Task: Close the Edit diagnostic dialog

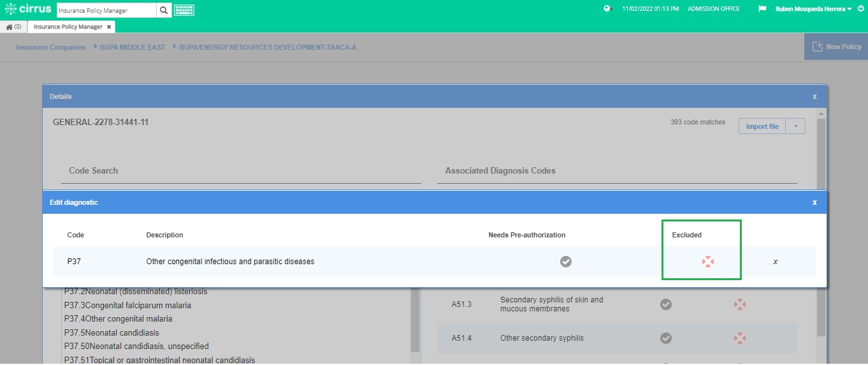Action: click(x=814, y=202)
